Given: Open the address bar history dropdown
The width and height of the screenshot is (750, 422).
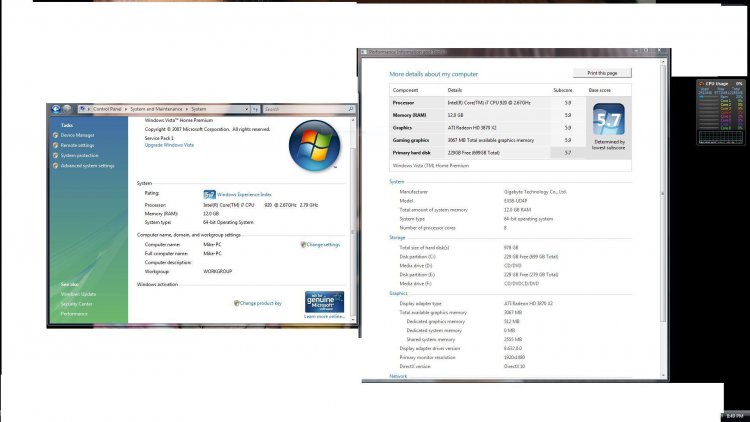Looking at the screenshot, I should point(246,109).
